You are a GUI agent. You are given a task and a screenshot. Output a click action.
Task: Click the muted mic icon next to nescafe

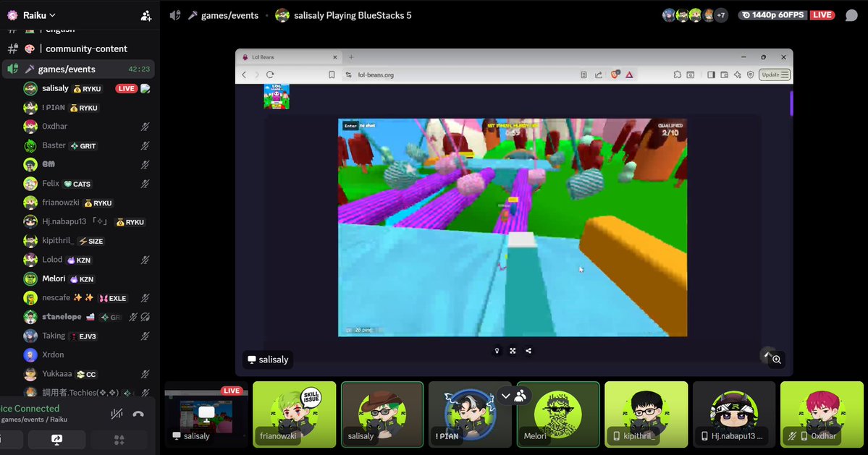click(x=145, y=298)
